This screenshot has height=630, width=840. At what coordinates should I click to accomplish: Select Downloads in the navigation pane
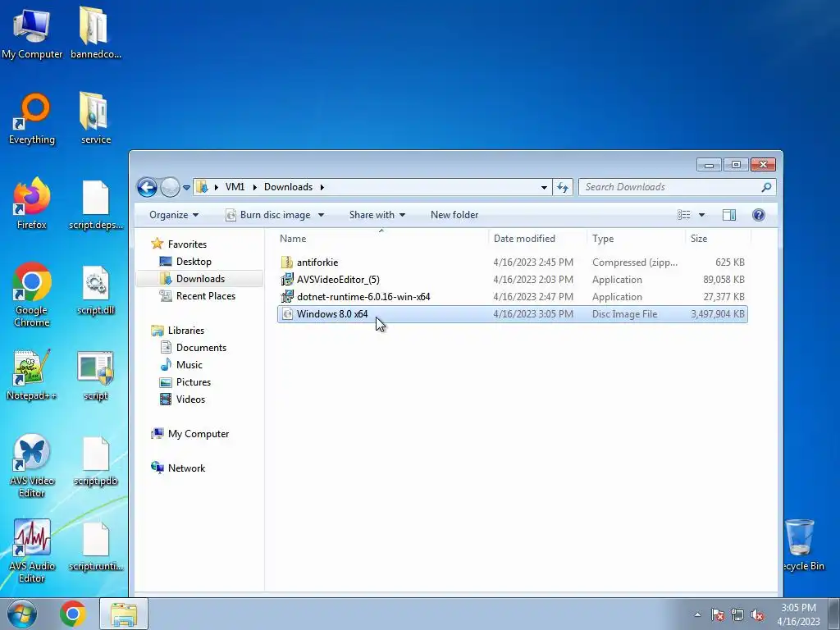pyautogui.click(x=200, y=279)
